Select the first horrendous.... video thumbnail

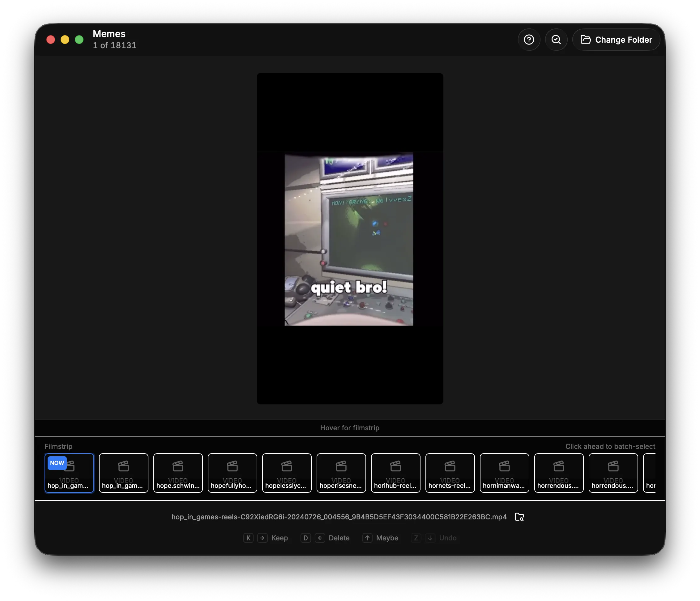(559, 473)
